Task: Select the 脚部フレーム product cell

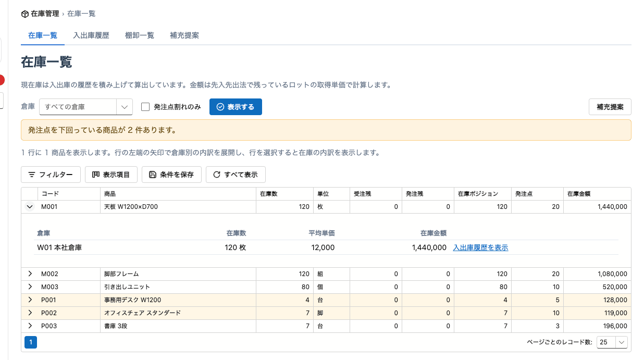Action: 178,274
